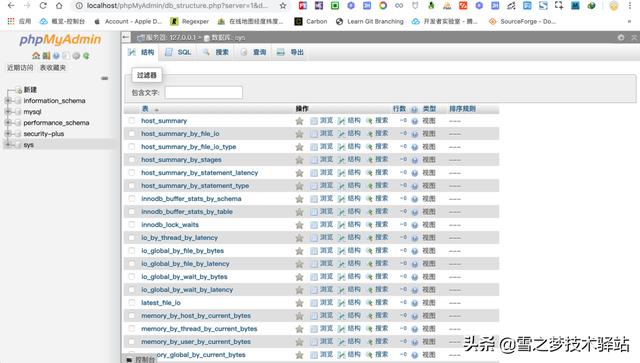Expand performance_schema database tree node
The height and width of the screenshot is (363, 640).
coord(8,122)
